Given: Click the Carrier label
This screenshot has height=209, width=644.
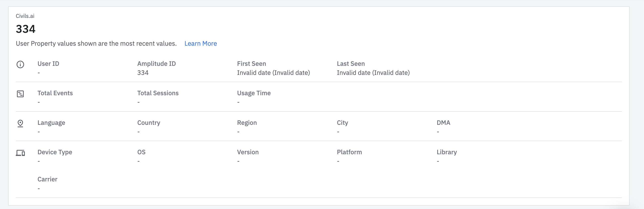Looking at the screenshot, I should click(x=47, y=179).
